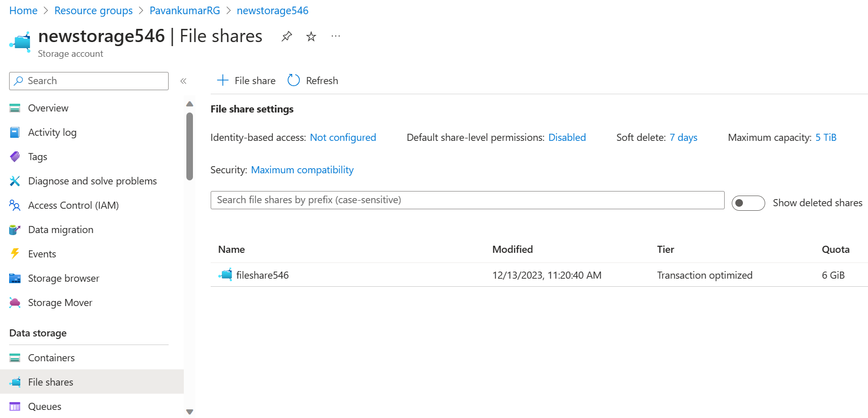Click the storage account icon beside title
The image size is (868, 418).
[20, 42]
